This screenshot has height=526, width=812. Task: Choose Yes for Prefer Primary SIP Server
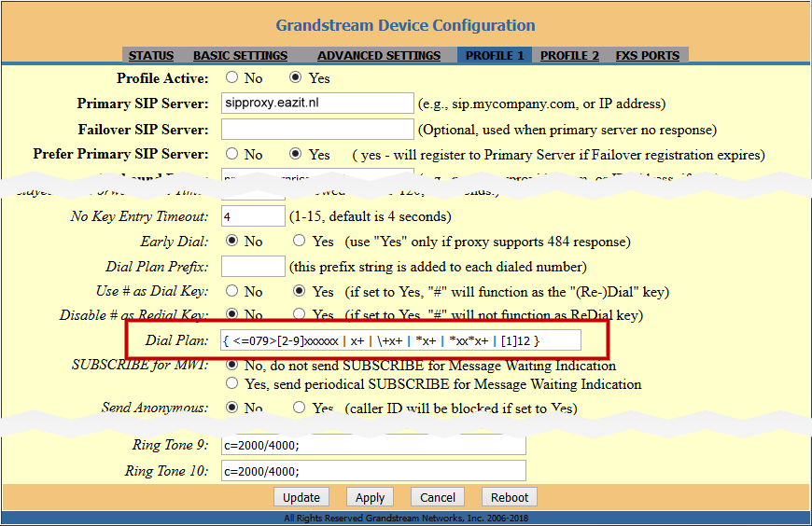click(295, 154)
